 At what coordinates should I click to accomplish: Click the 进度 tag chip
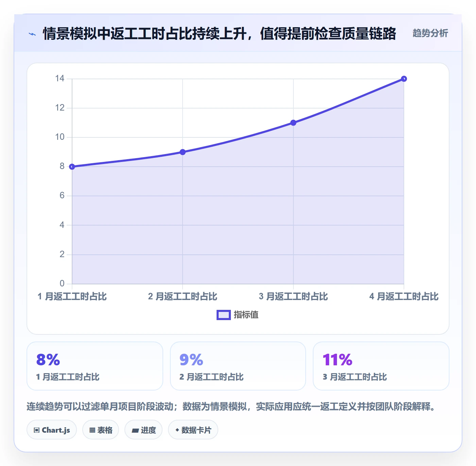coord(143,430)
